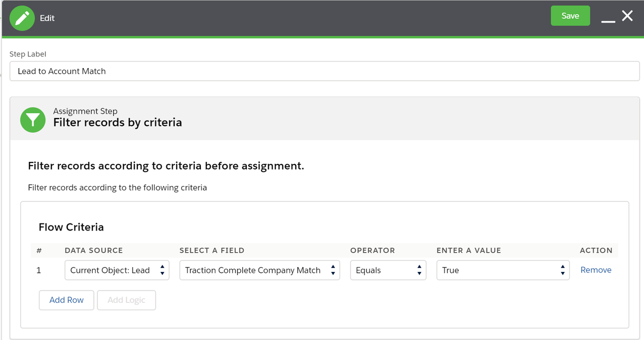Click the disabled Add Logic button

126,300
